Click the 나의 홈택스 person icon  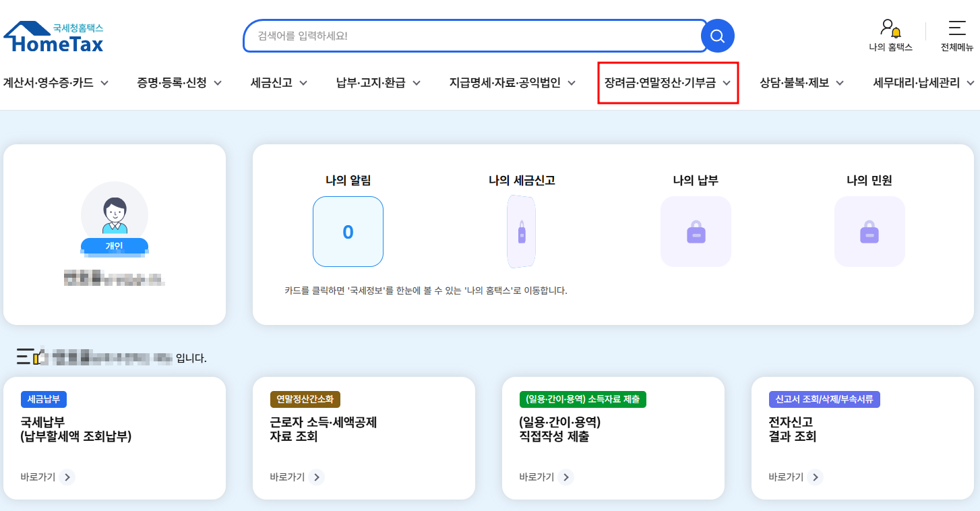(x=888, y=26)
